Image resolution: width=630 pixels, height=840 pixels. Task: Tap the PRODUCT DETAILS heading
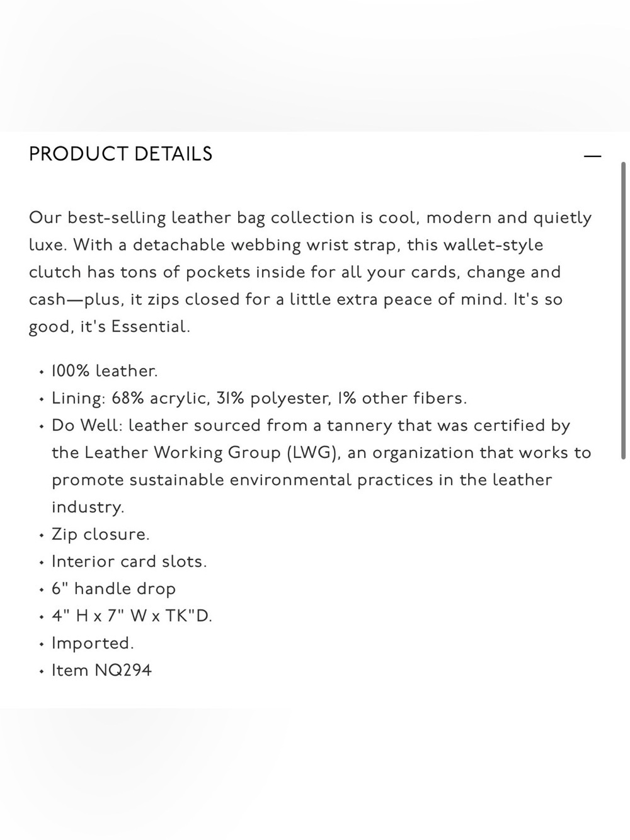[x=120, y=154]
